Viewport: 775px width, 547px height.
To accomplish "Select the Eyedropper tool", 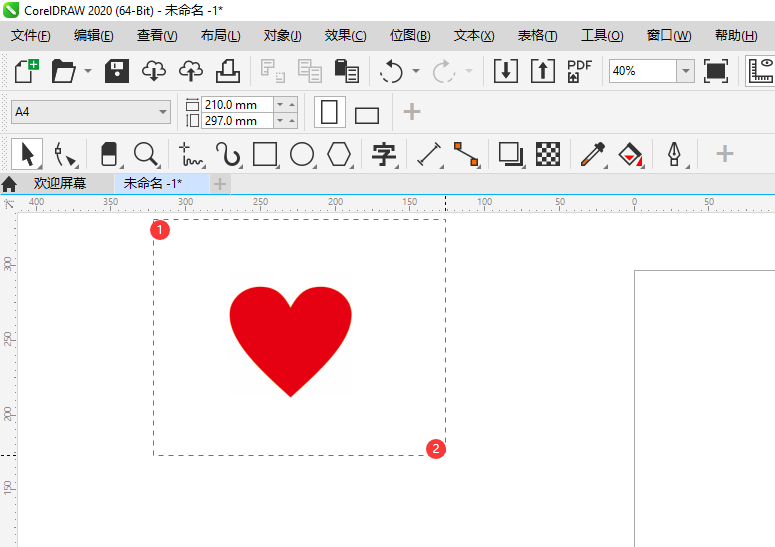I will 593,154.
